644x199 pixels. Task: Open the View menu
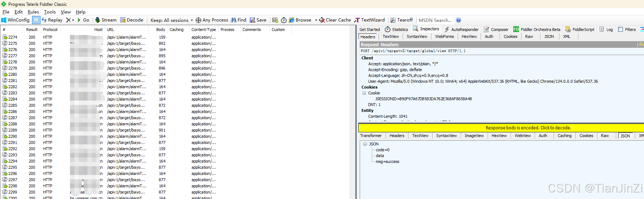(x=66, y=12)
